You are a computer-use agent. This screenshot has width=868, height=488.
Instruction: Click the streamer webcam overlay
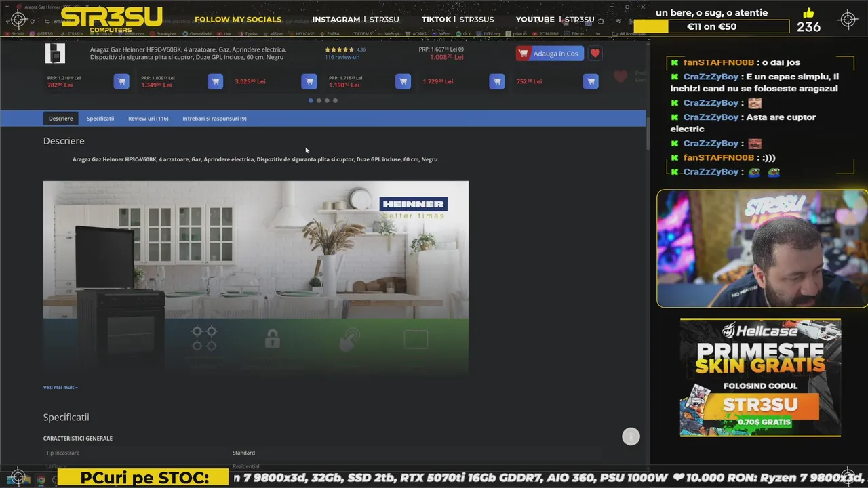coord(762,249)
